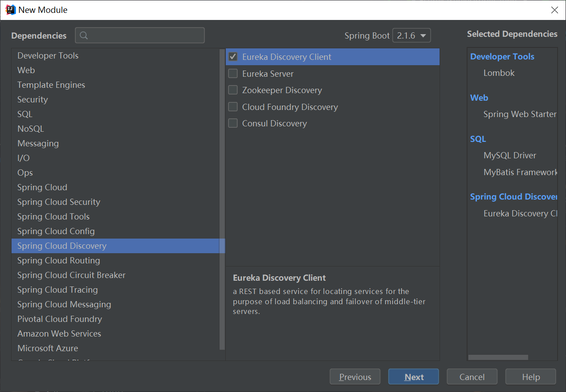Check Cloud Foundry Discovery option

point(233,107)
